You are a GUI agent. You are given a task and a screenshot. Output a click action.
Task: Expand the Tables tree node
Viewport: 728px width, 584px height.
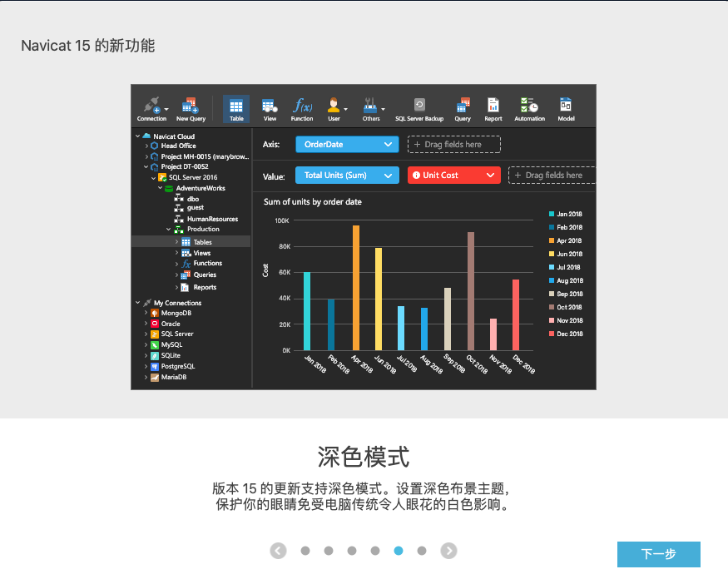pos(177,242)
